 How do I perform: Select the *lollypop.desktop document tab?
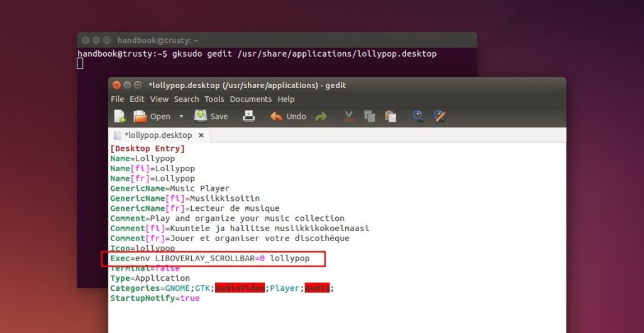click(x=158, y=135)
